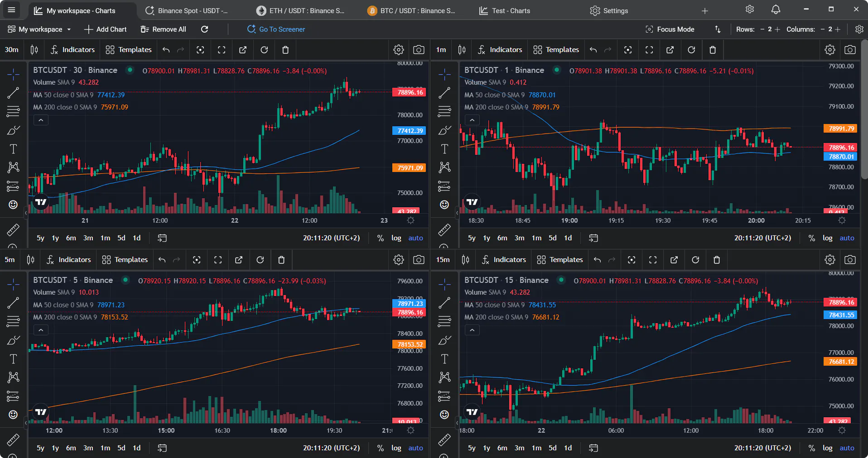Reload the 5m chart
Screen dimensions: 868x458
tap(260, 260)
